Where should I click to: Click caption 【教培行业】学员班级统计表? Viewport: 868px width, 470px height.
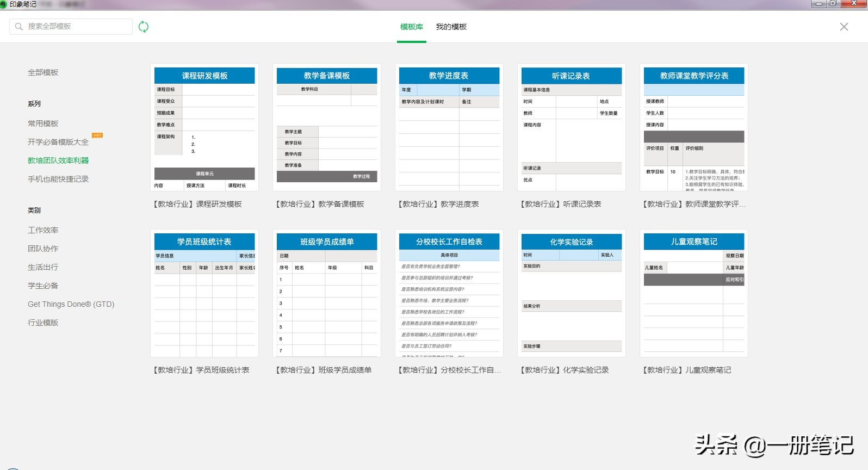pyautogui.click(x=201, y=370)
